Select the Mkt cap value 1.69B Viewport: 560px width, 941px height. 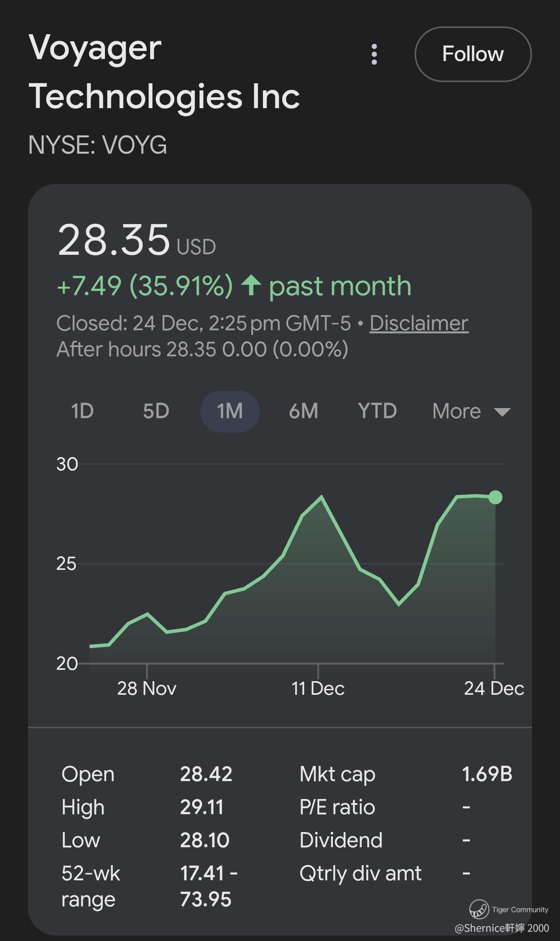point(487,774)
